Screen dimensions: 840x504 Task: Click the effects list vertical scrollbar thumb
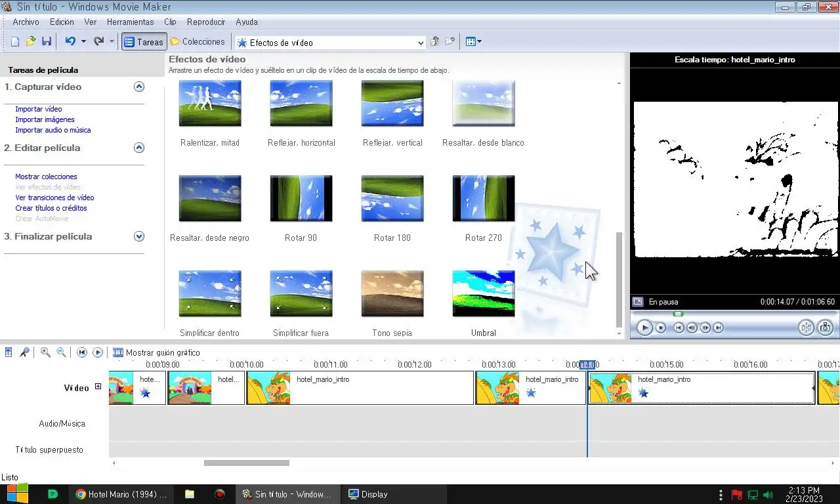(x=619, y=279)
